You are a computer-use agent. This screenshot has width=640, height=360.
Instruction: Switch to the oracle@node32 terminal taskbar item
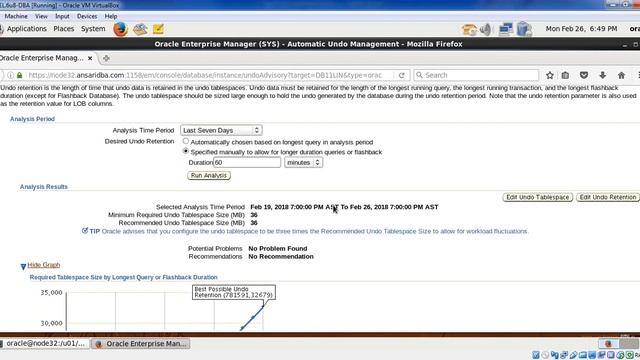[45, 344]
